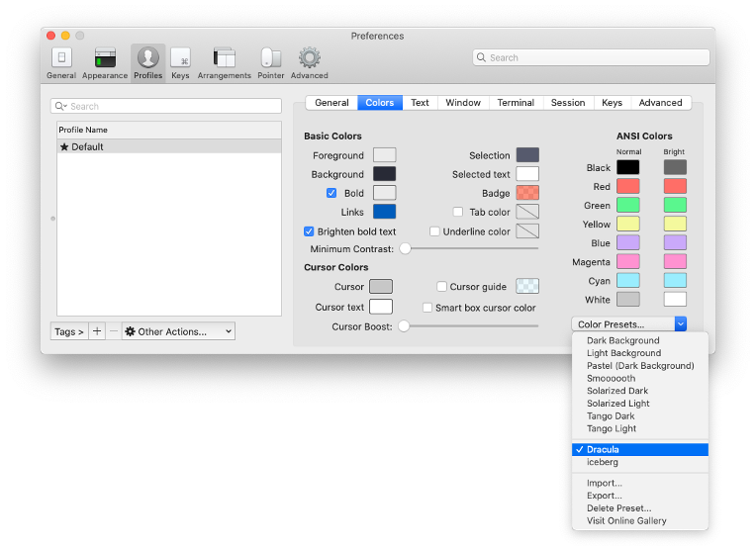Select the Default profile row
The width and height of the screenshot is (756, 549).
[x=169, y=146]
